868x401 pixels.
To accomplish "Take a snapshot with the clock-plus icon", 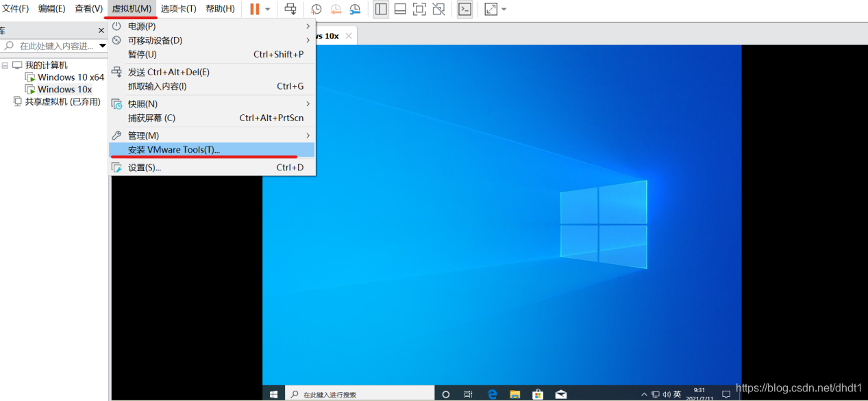I will (316, 10).
